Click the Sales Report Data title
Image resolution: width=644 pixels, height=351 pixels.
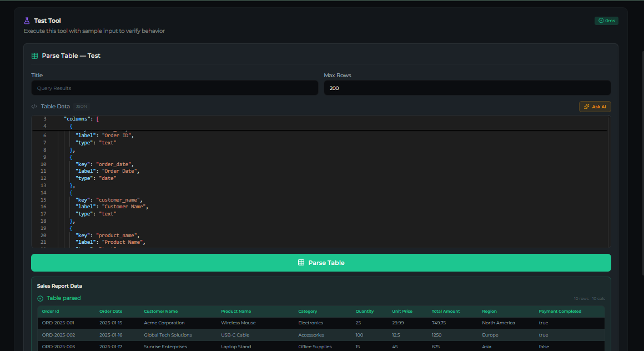click(x=59, y=286)
